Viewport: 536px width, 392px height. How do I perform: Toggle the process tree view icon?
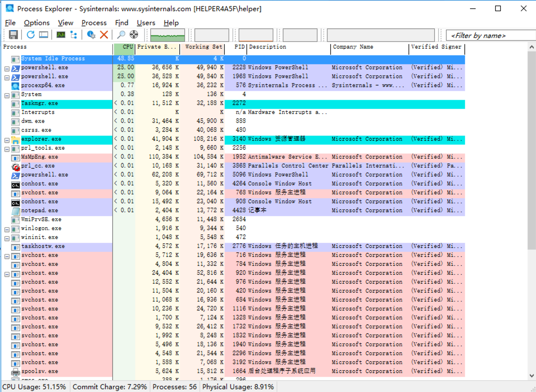pyautogui.click(x=74, y=35)
